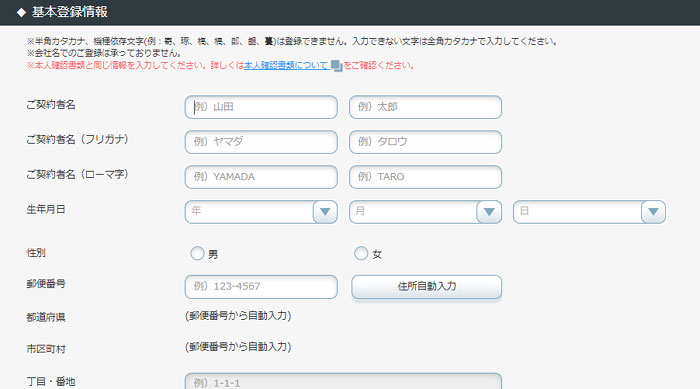This screenshot has height=389, width=700.
Task: Select the 男 radio button
Action: tap(197, 253)
